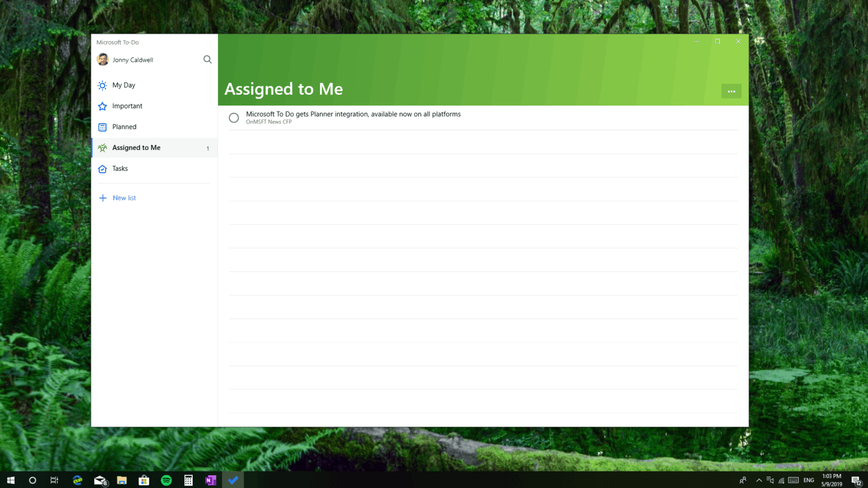The image size is (868, 488).
Task: Open the Windows Start menu
Action: [11, 480]
